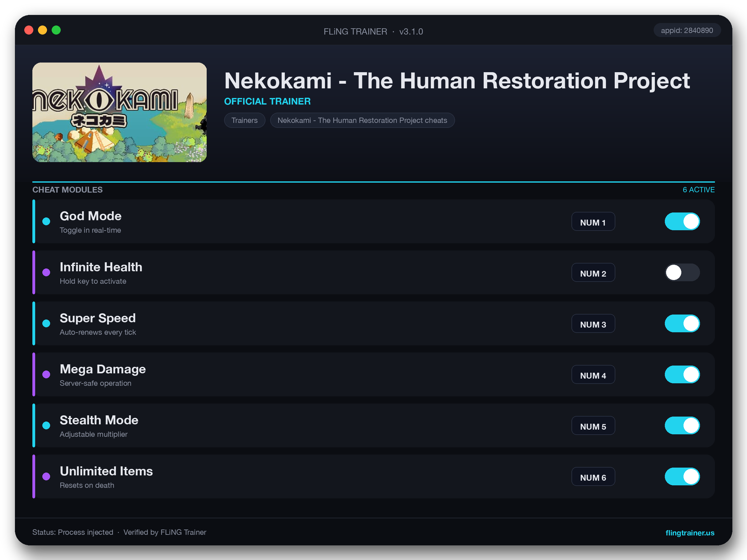
Task: Click the cyan status dot beside God Mode
Action: (46, 222)
